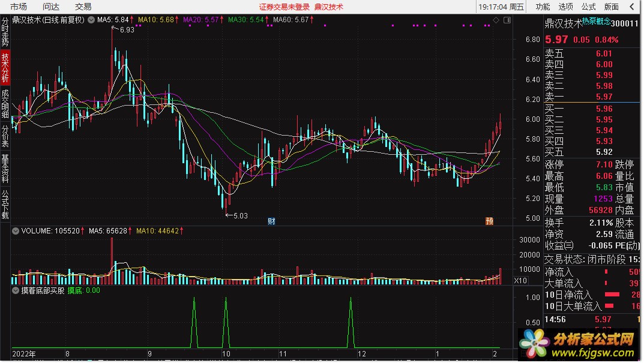Screen dimensions: 644x363
Task: Open the 问达 menu
Action: 51,7
